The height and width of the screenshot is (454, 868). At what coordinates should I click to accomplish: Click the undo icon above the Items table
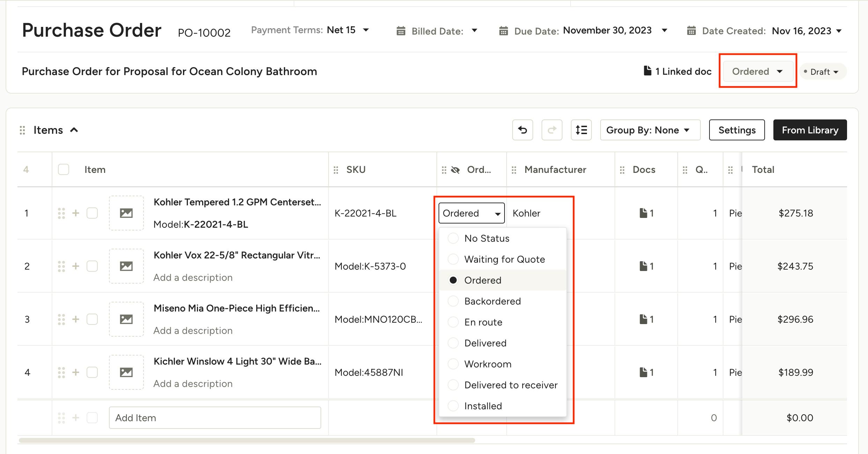pyautogui.click(x=523, y=130)
